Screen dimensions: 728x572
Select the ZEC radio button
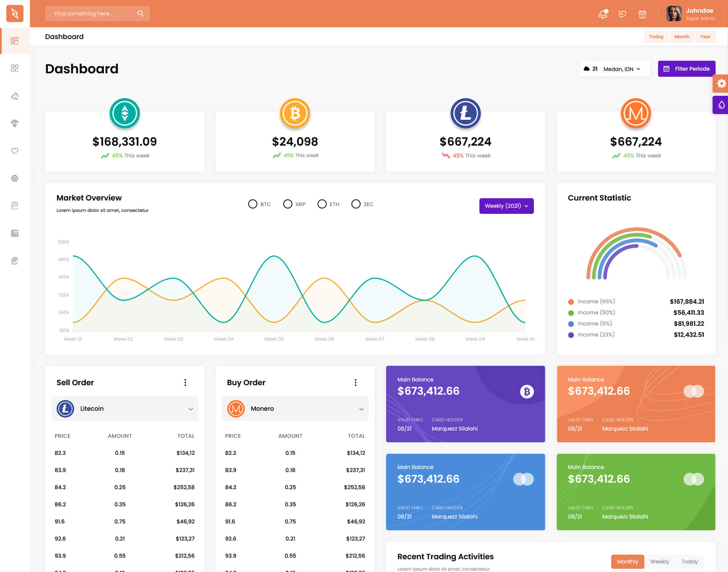pyautogui.click(x=356, y=204)
